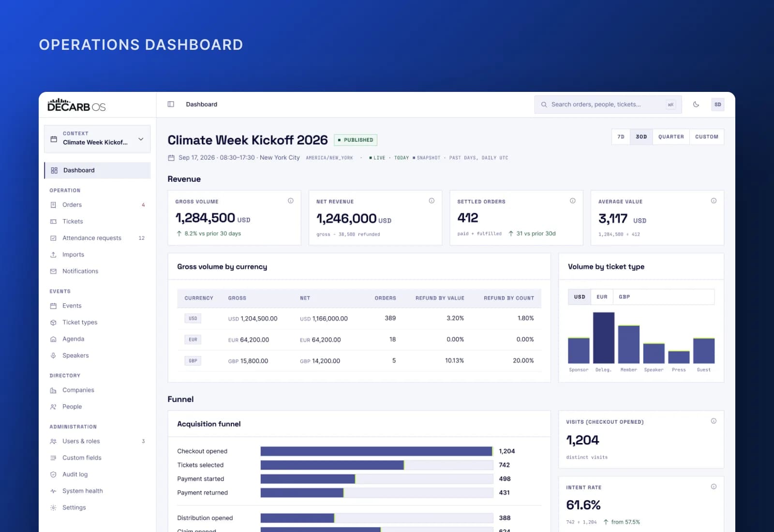
Task: Switch ticket type chart to USD
Action: tap(580, 297)
